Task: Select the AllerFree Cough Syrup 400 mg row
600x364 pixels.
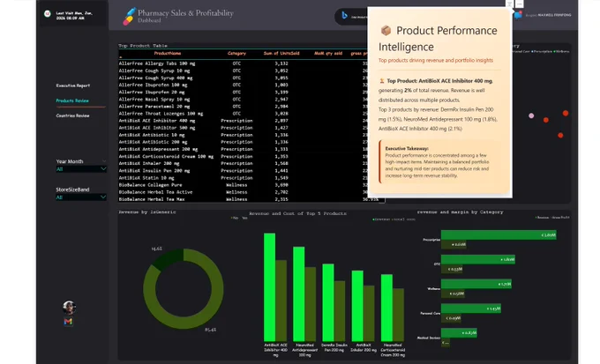Action: point(243,78)
